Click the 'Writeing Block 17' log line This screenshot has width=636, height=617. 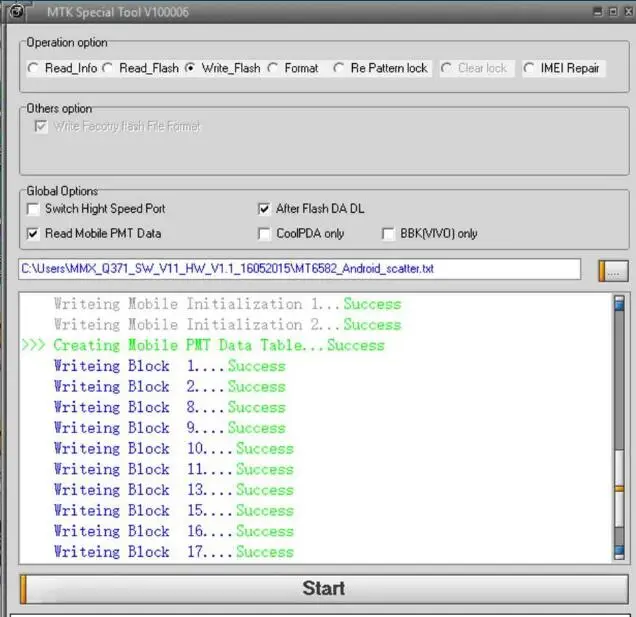coord(174,552)
